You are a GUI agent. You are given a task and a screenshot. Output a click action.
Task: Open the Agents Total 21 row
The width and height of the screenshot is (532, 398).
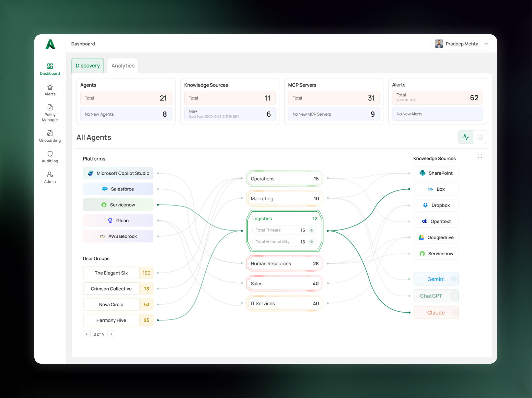click(x=126, y=98)
